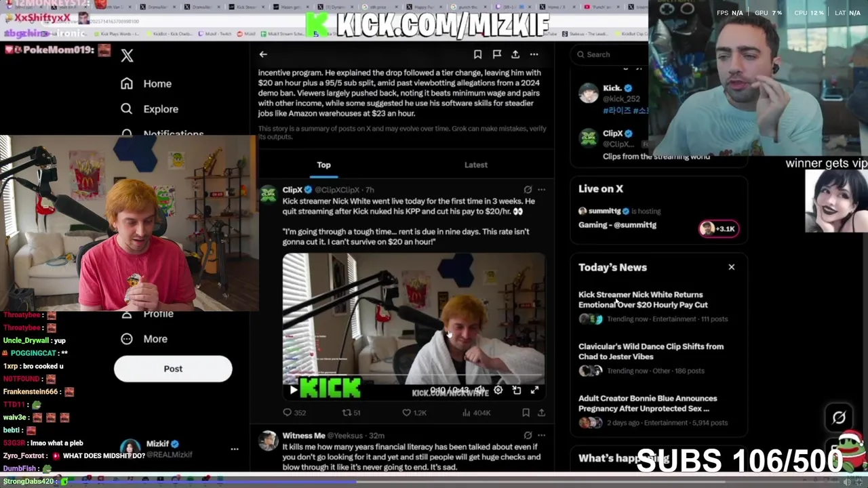Screen dimensions: 868x488
Task: Toggle the bottom video player volume icon
Action: pyautogui.click(x=847, y=482)
